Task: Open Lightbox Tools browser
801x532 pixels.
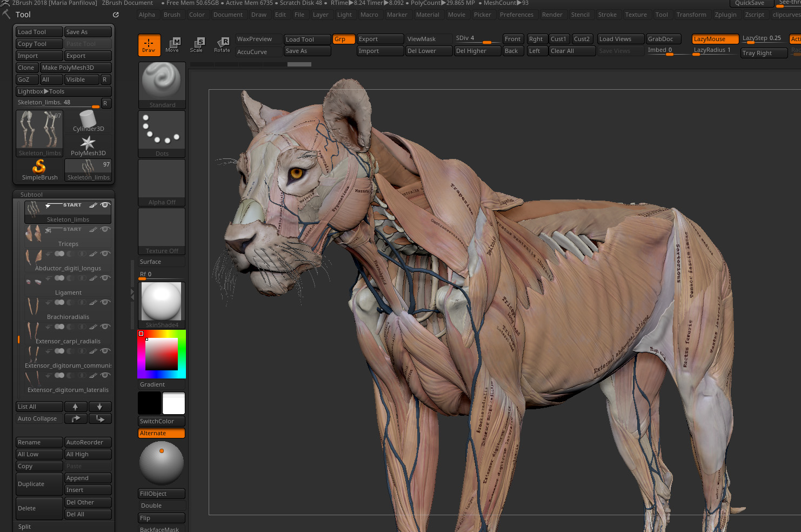Action: click(x=64, y=91)
